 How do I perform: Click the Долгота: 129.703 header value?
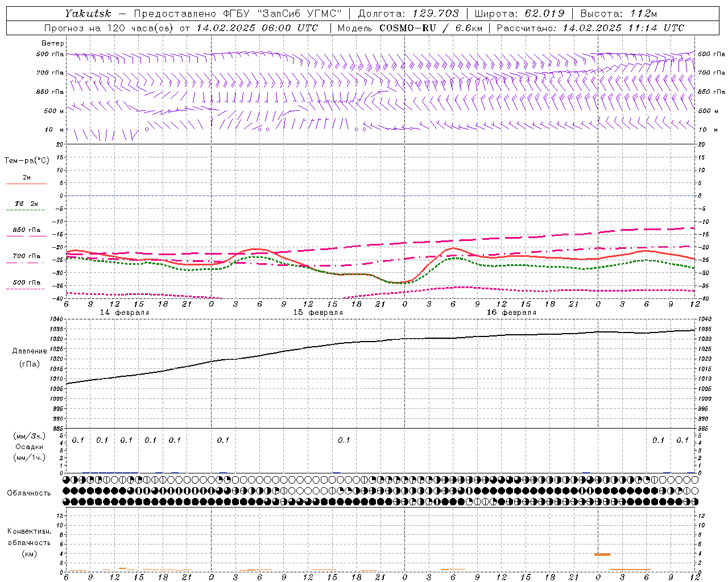coord(408,13)
